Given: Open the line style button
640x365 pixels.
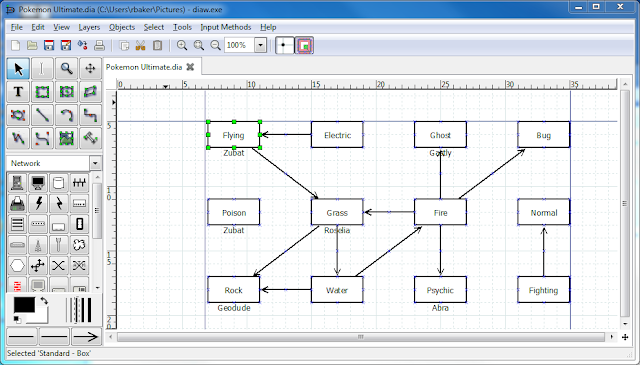Looking at the screenshot, I should pos(54,337).
